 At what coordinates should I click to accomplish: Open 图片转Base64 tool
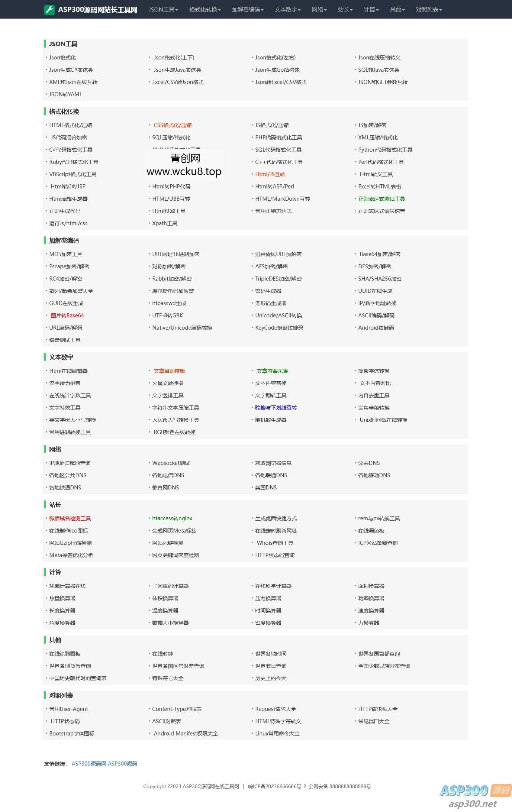[x=67, y=316]
